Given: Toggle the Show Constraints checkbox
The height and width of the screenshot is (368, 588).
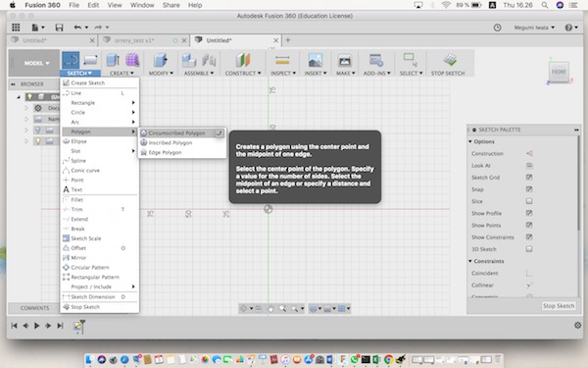Looking at the screenshot, I should coord(529,237).
